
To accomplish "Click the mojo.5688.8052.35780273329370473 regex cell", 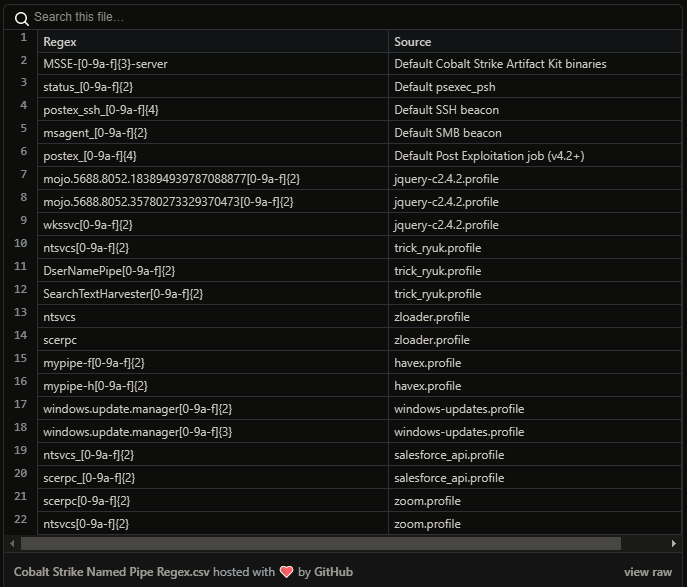I will pyautogui.click(x=213, y=202).
